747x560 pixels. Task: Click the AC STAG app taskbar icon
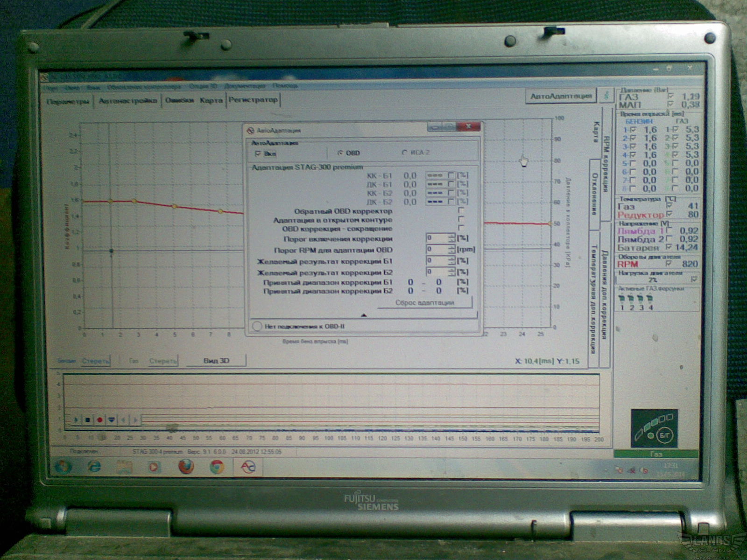click(247, 467)
